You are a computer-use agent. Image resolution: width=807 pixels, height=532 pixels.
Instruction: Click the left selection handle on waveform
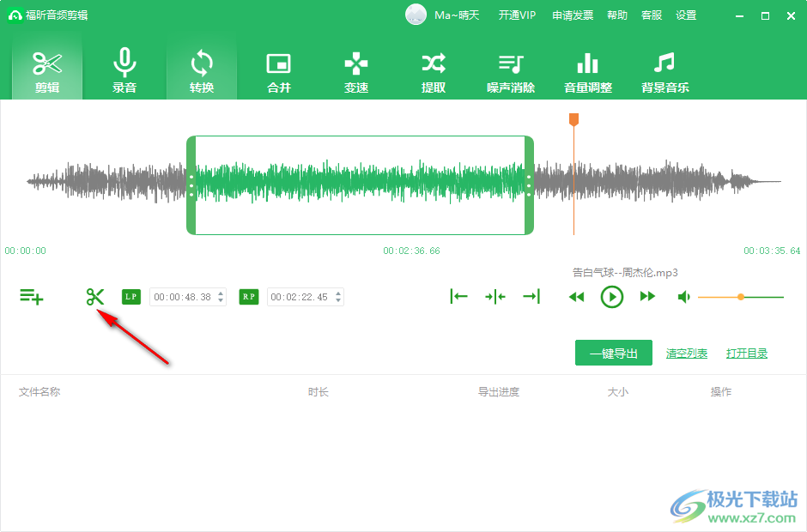point(191,185)
